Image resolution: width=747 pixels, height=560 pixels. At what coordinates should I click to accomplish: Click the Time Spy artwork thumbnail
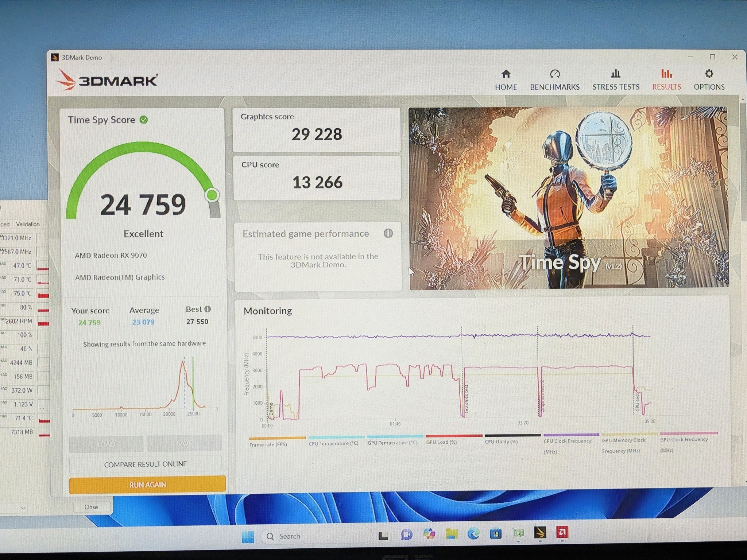click(569, 198)
